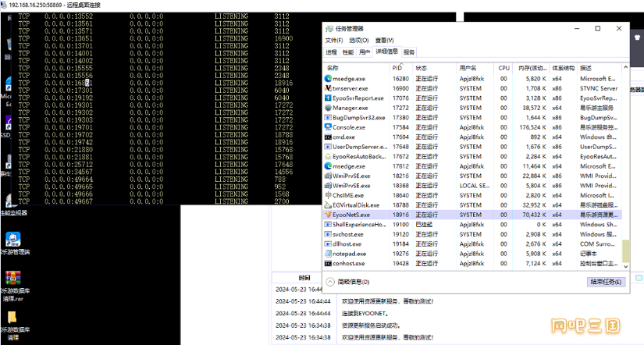Image resolution: width=644 pixels, height=345 pixels.
Task: Open the 查看(V) menu
Action: click(x=384, y=41)
